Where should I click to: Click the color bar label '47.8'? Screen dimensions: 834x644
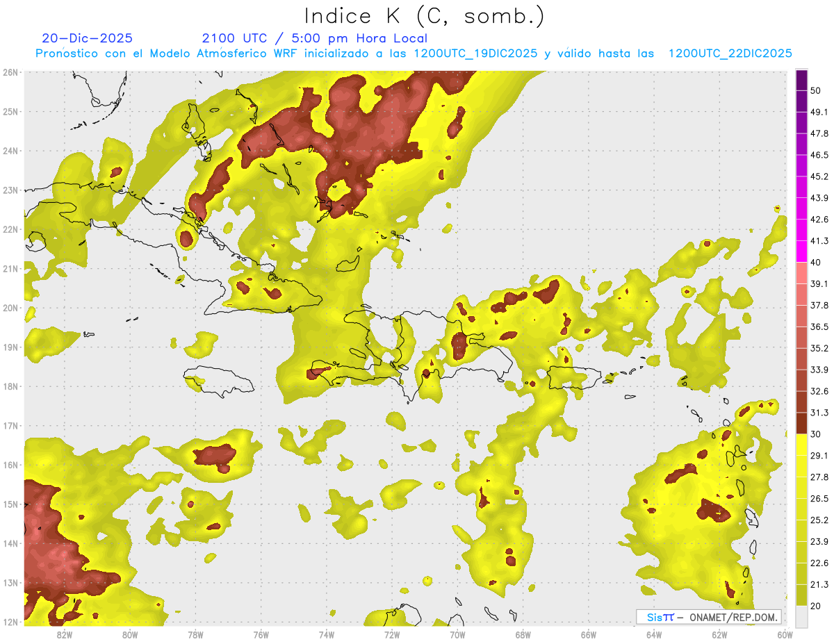pyautogui.click(x=819, y=133)
